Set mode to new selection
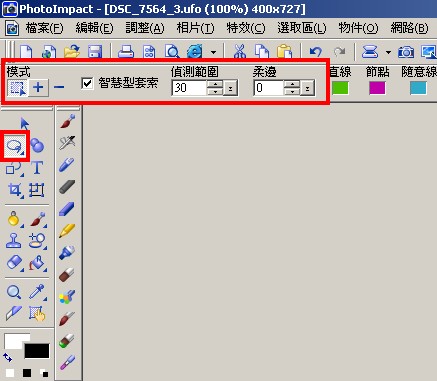The image size is (437, 381). click(17, 88)
